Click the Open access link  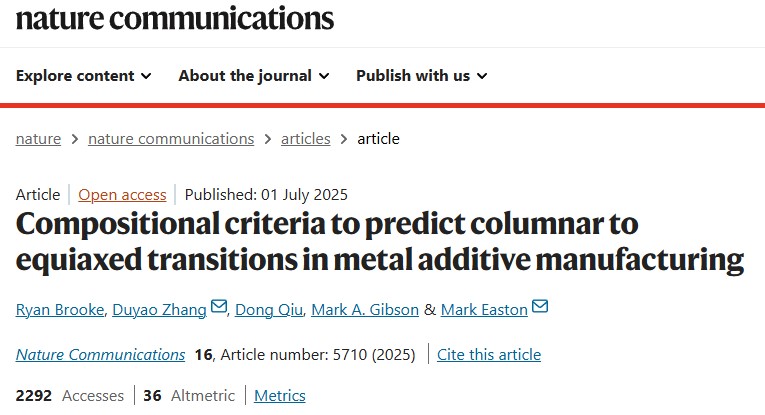124,195
